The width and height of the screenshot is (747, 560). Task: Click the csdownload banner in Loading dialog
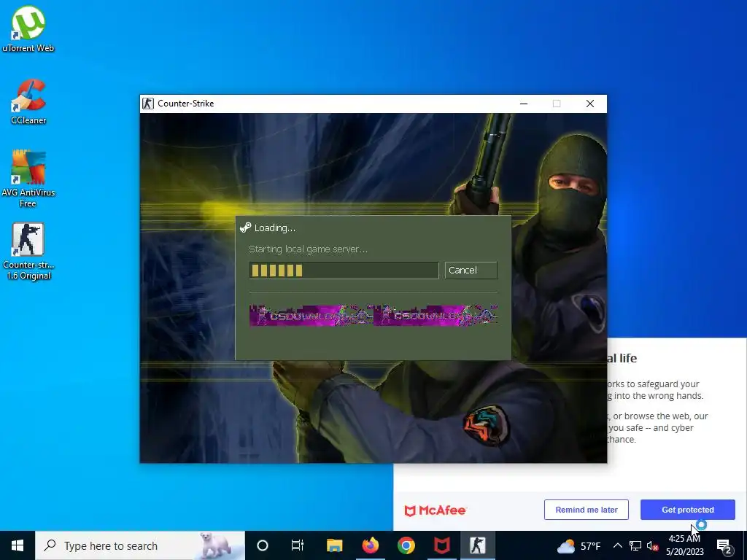(x=373, y=315)
